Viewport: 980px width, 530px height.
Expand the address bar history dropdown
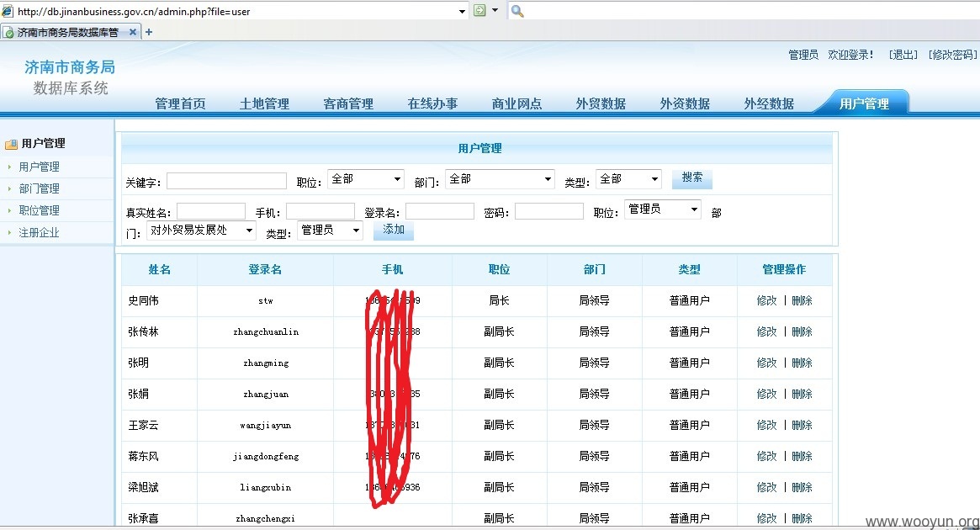pyautogui.click(x=462, y=11)
